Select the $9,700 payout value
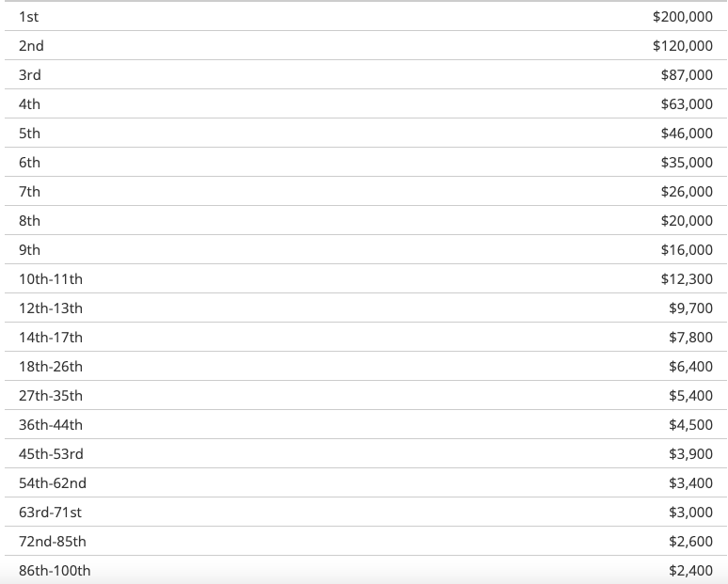Image resolution: width=728 pixels, height=584 pixels. coord(690,308)
